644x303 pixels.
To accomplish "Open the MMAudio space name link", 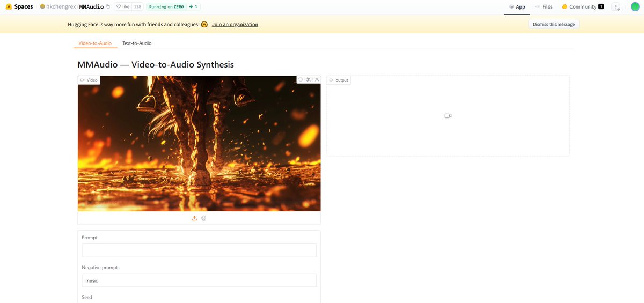I will (91, 7).
